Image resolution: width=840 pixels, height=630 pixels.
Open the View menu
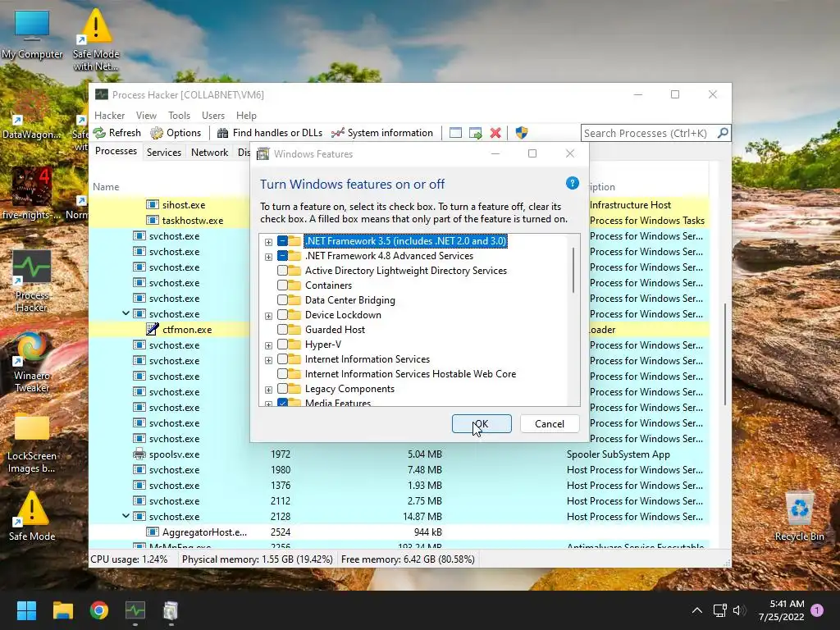click(146, 115)
